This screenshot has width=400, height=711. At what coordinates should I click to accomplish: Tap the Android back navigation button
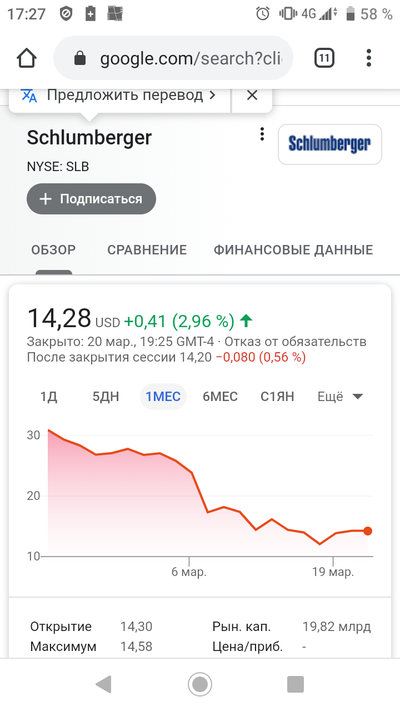(x=103, y=684)
